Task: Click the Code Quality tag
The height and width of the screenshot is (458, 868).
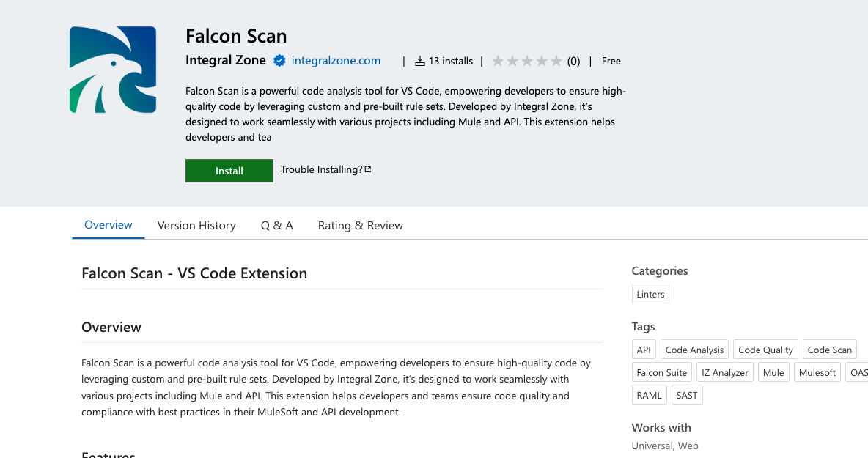Action: [x=765, y=350]
